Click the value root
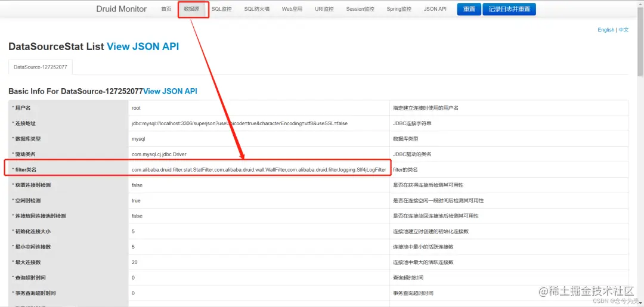Viewport: 644px width, 307px height. click(137, 108)
